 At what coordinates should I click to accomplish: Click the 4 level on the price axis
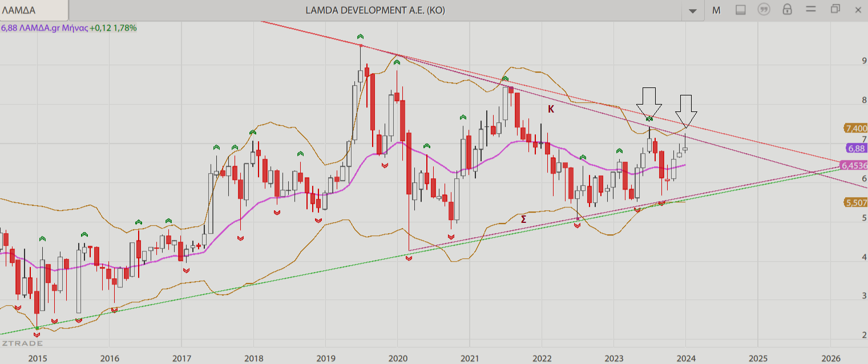(864, 257)
